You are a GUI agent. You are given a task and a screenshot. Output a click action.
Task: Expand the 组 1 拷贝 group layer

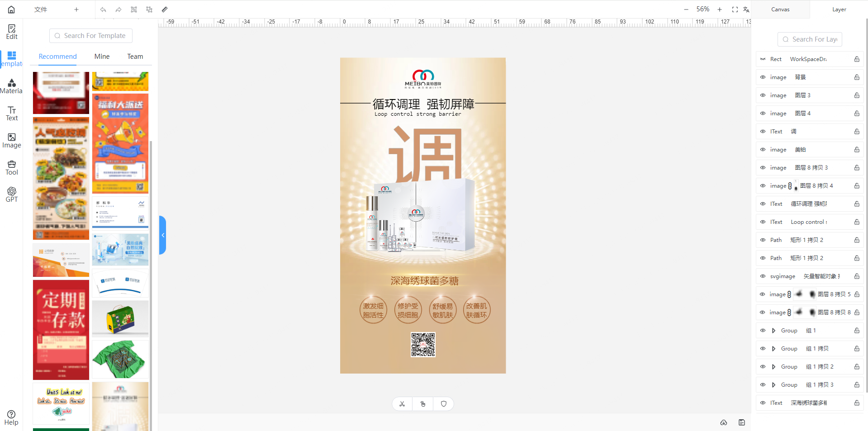click(x=773, y=349)
